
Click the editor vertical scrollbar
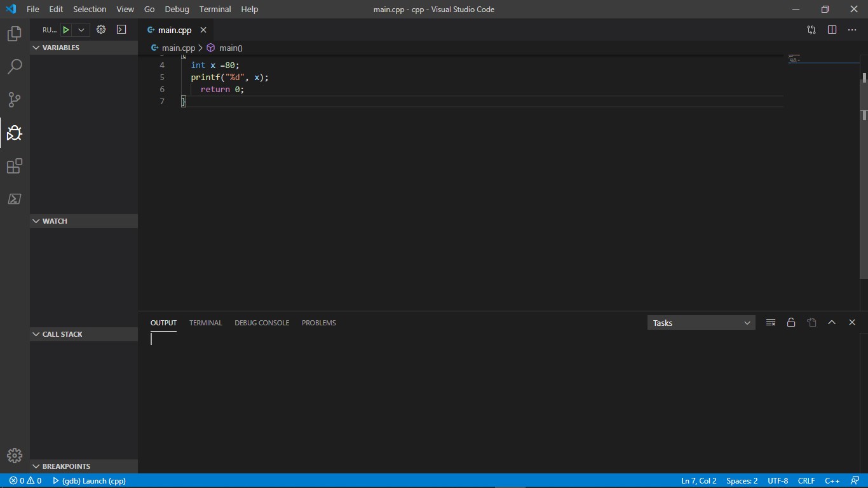tap(864, 191)
